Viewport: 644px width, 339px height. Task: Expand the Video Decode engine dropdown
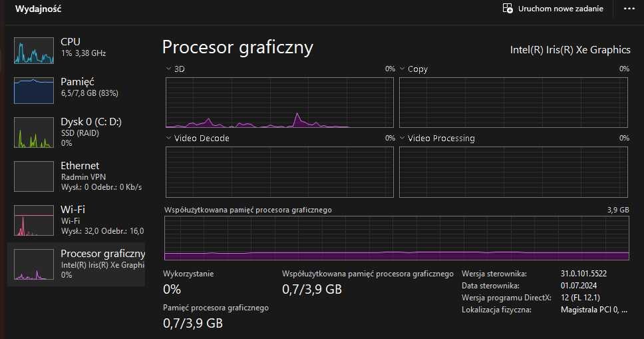click(169, 139)
